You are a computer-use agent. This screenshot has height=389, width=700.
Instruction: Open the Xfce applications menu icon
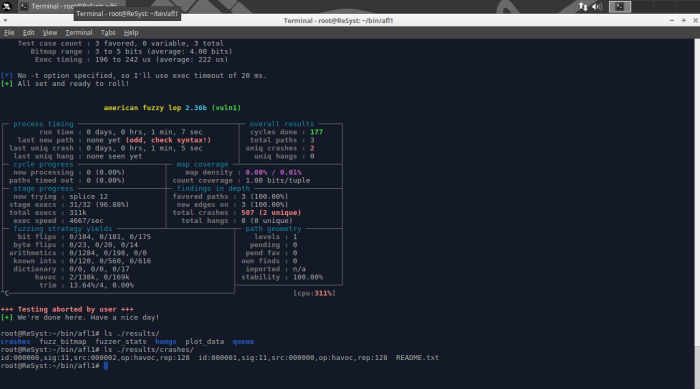point(7,6)
